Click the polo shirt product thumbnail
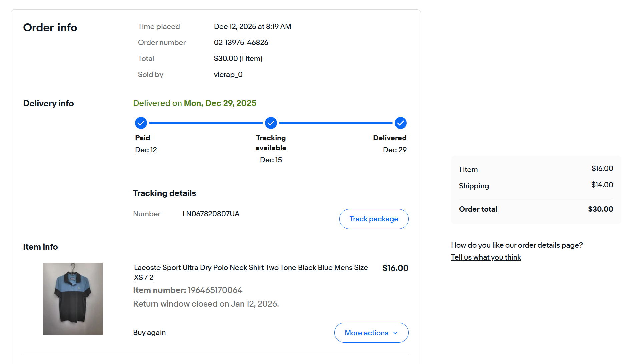This screenshot has width=640, height=364. [x=73, y=299]
